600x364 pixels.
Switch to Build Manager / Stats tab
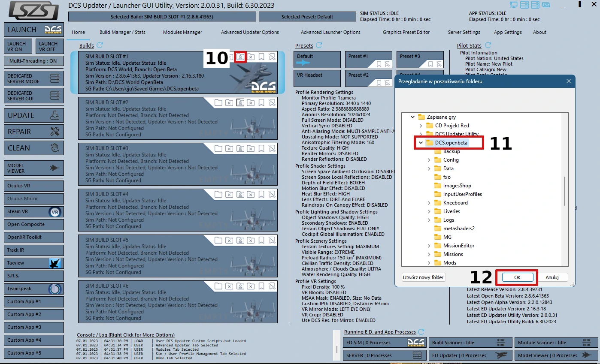pos(122,32)
